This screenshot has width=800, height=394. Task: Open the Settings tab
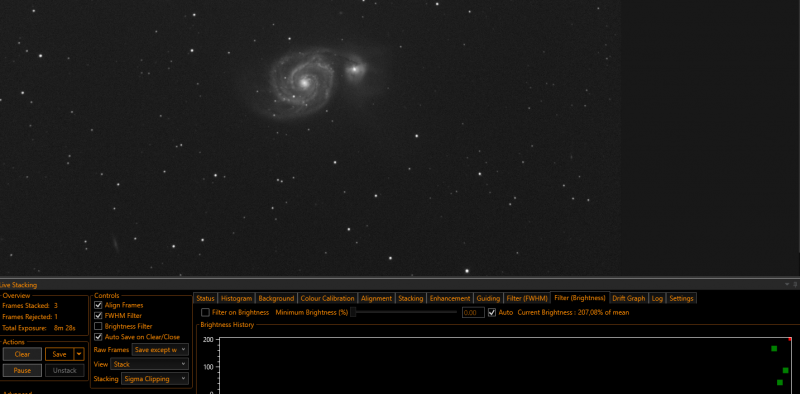point(681,299)
